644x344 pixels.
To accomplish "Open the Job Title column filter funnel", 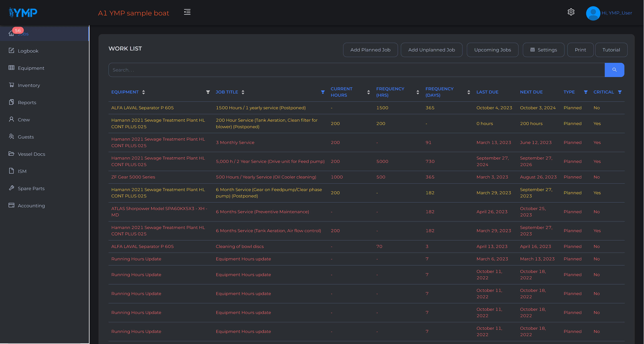I will [323, 92].
